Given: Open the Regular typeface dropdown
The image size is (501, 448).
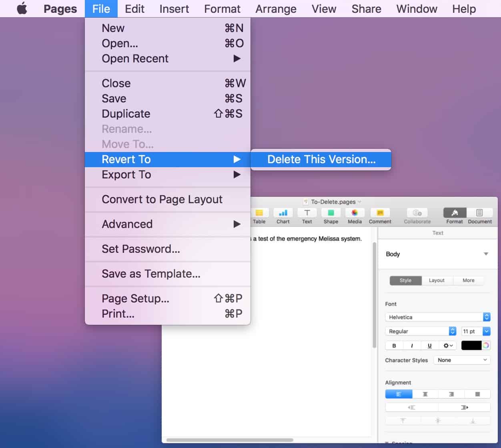Looking at the screenshot, I should 421,331.
